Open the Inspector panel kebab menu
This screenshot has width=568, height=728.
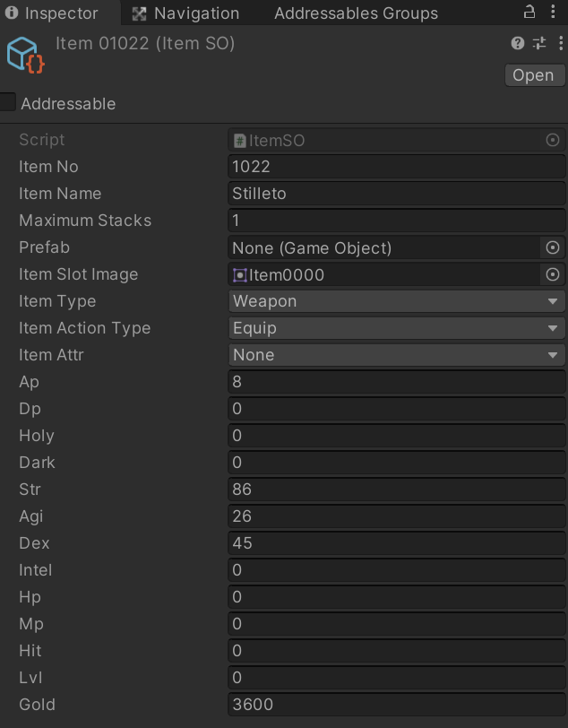[554, 12]
